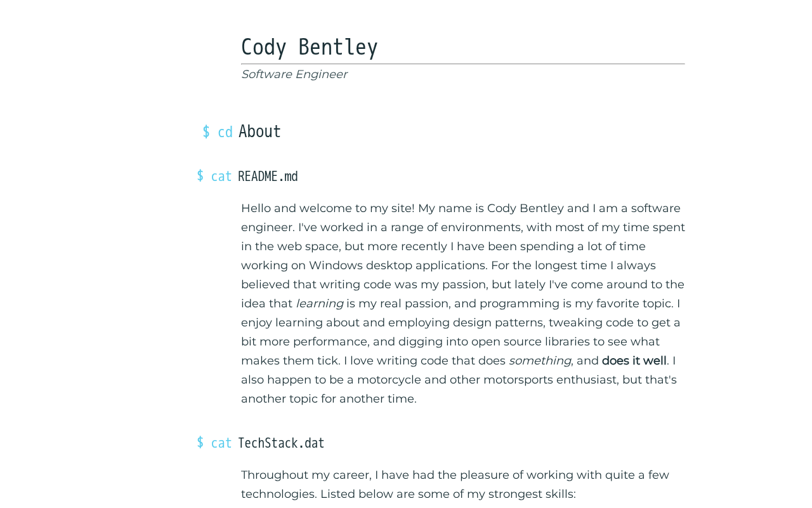Click the italic word 'learning'
Viewport: 812px width, 508px height.
tap(319, 304)
